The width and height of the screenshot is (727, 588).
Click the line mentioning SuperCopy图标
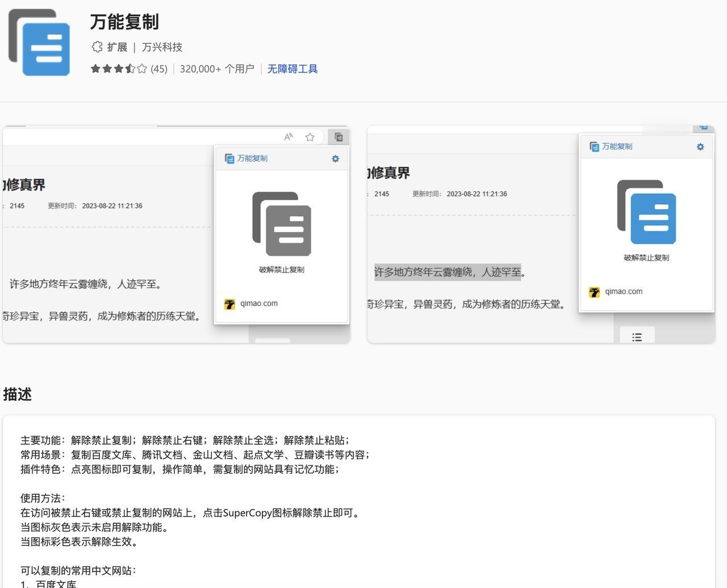(x=191, y=512)
